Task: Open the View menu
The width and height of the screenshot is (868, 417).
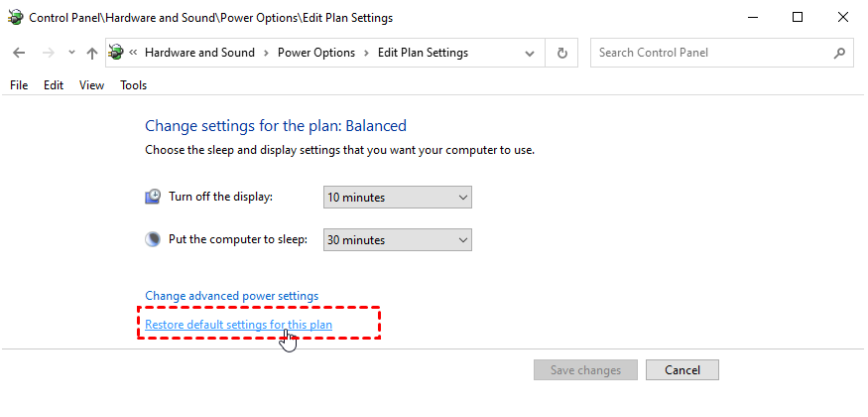Action: pyautogui.click(x=91, y=85)
